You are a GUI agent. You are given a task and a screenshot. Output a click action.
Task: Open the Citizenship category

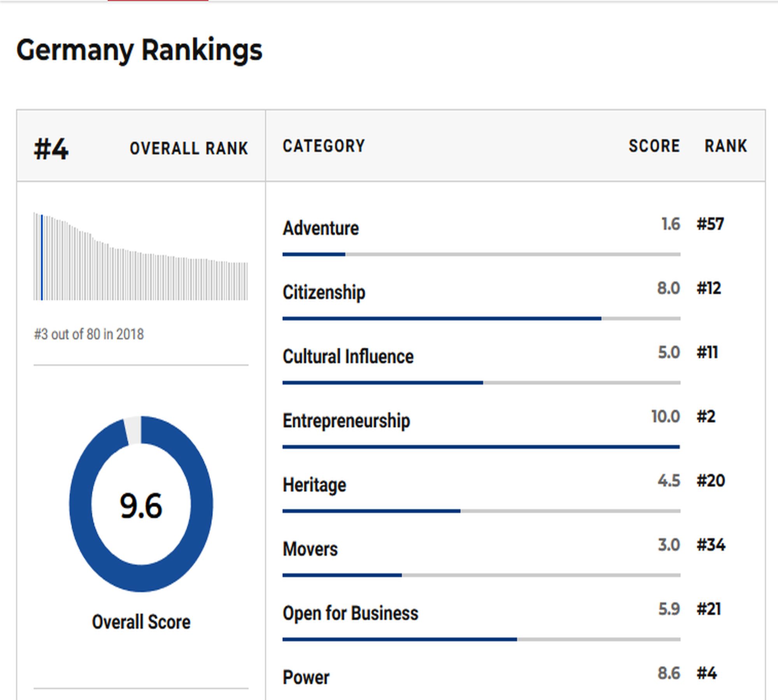click(324, 292)
